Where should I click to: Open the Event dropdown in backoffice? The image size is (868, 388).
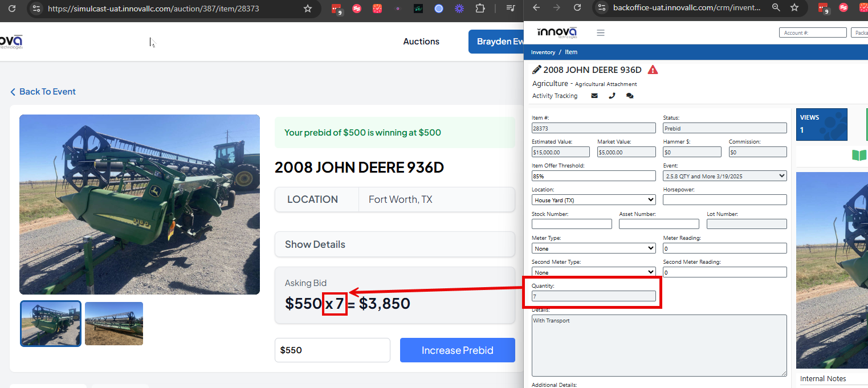tap(725, 176)
